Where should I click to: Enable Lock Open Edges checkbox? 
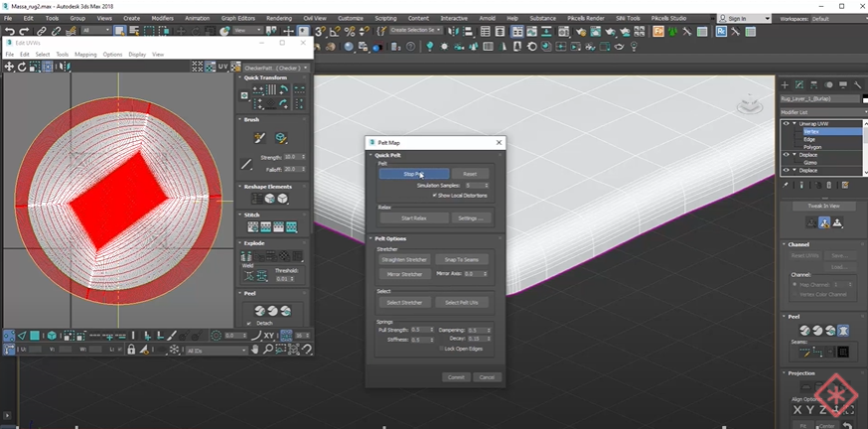pyautogui.click(x=443, y=348)
